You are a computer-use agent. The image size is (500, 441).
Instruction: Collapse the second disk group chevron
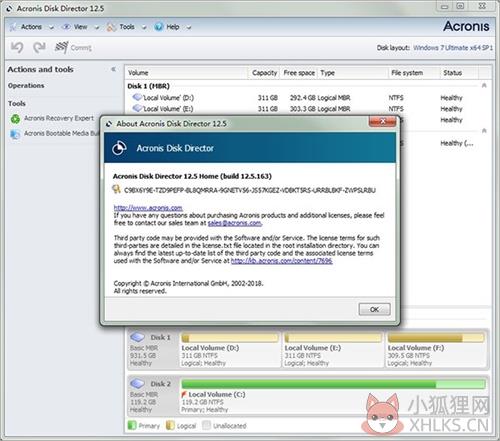pos(484,130)
